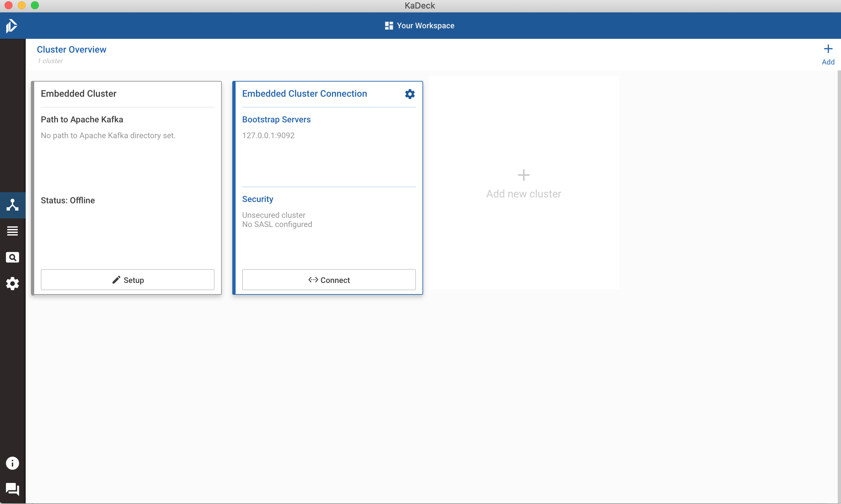Screen dimensions: 841x504
Task: Click the Add new cluster tile
Action: tap(523, 184)
